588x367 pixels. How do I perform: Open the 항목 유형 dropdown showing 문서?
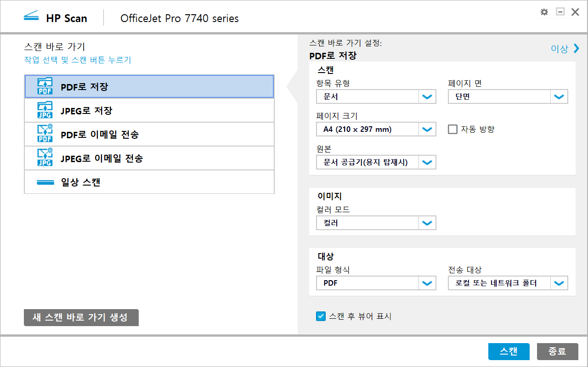376,96
